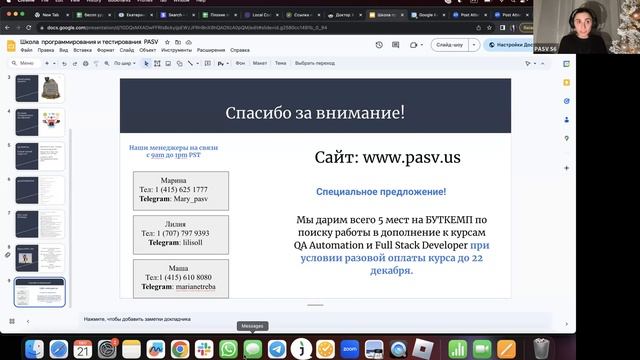This screenshot has height=360, width=640.
Task: Select slide 3 thumbnail with backpack
Action: (x=40, y=89)
